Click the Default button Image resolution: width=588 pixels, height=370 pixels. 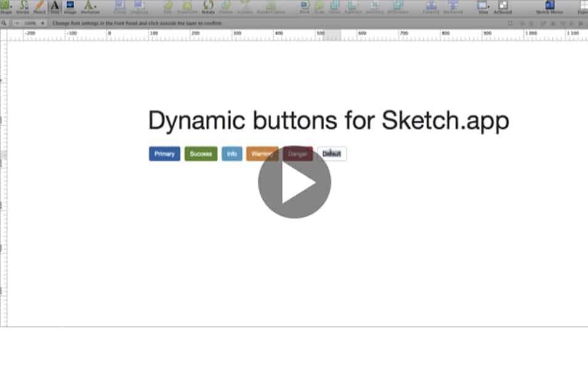(332, 154)
